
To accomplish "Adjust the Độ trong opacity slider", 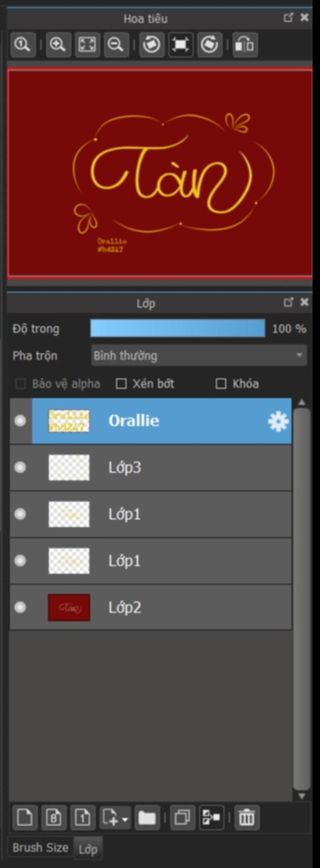I will [177, 329].
